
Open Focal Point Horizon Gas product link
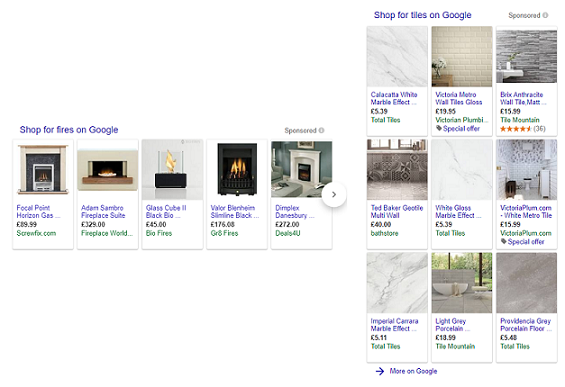(x=38, y=212)
